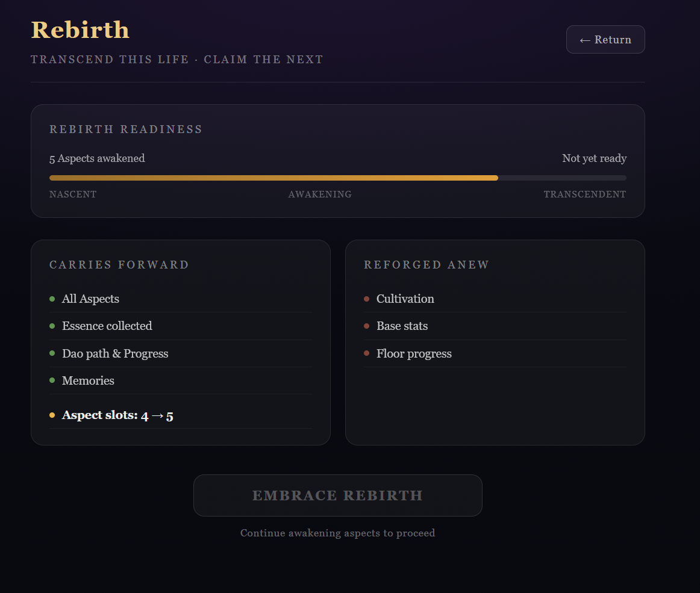Viewport: 700px width, 593px height.
Task: Click the red bullet beside Cultivation
Action: pos(367,299)
